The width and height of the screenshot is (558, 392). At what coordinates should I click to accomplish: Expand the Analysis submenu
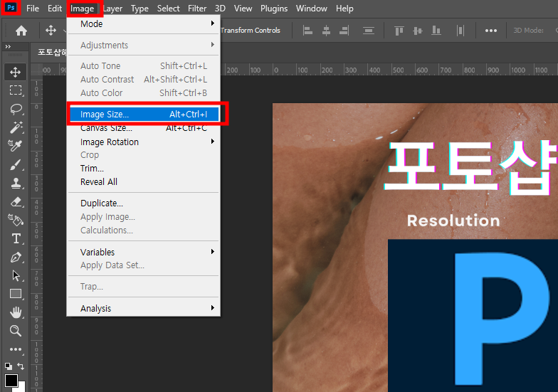coord(144,308)
